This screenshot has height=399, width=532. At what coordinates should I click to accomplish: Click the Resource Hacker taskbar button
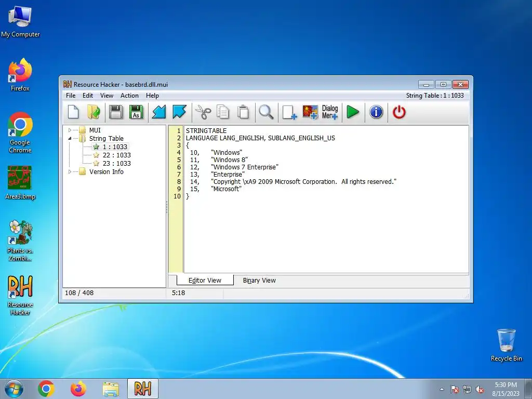point(143,389)
